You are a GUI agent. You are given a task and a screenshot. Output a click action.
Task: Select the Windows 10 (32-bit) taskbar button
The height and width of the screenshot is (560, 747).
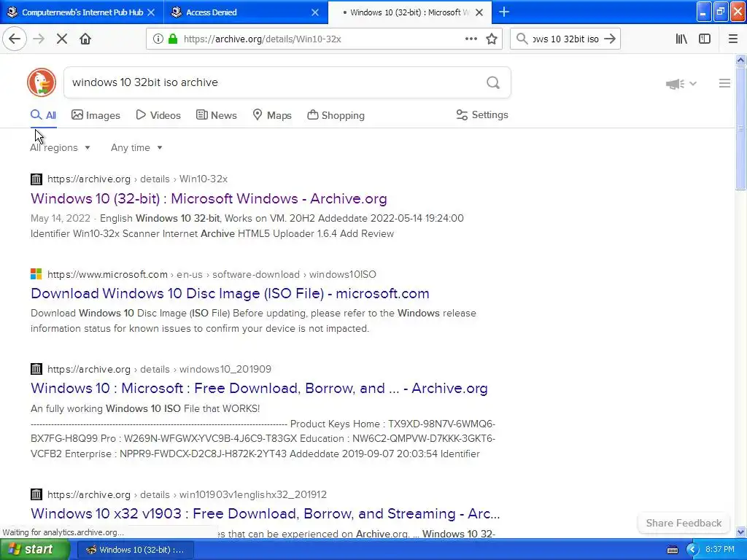pyautogui.click(x=135, y=550)
